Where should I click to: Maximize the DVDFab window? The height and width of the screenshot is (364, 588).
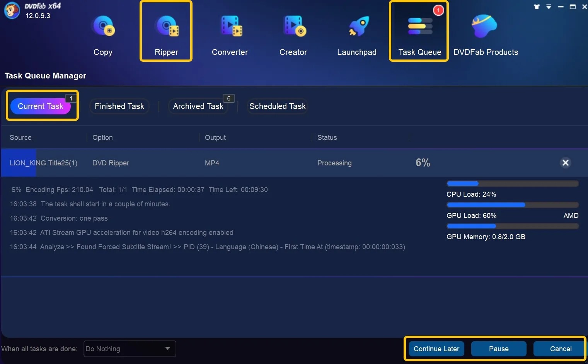point(573,7)
